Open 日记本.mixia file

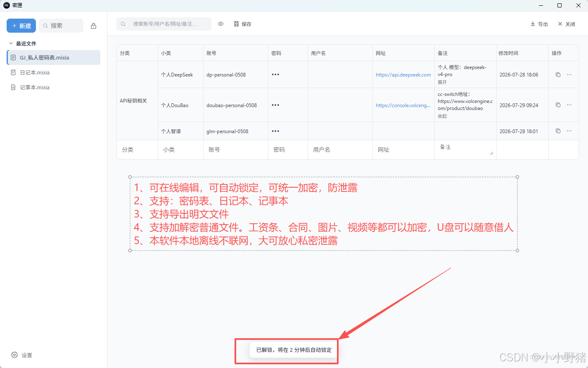[54, 72]
